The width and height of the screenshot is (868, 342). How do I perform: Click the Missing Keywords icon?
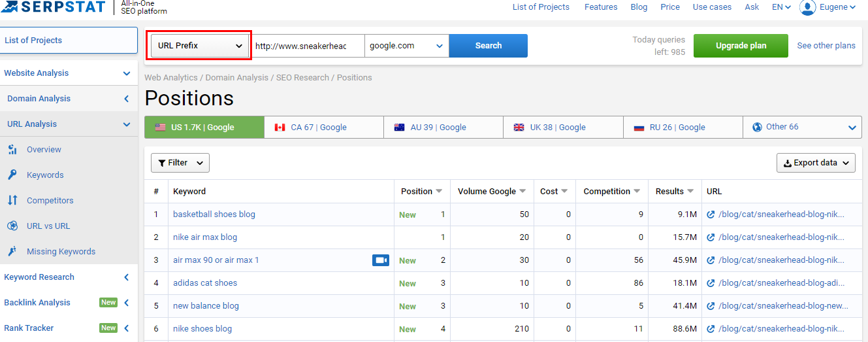[12, 252]
